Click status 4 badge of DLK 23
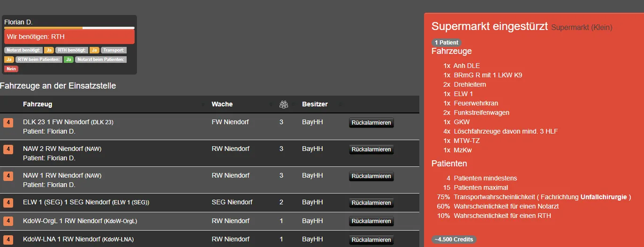This screenshot has width=644, height=247. (x=8, y=123)
